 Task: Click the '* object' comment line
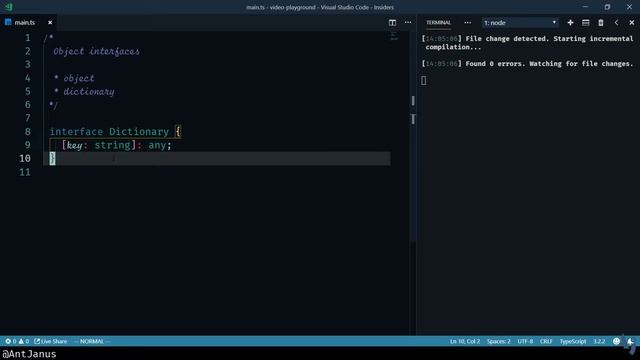tap(74, 78)
